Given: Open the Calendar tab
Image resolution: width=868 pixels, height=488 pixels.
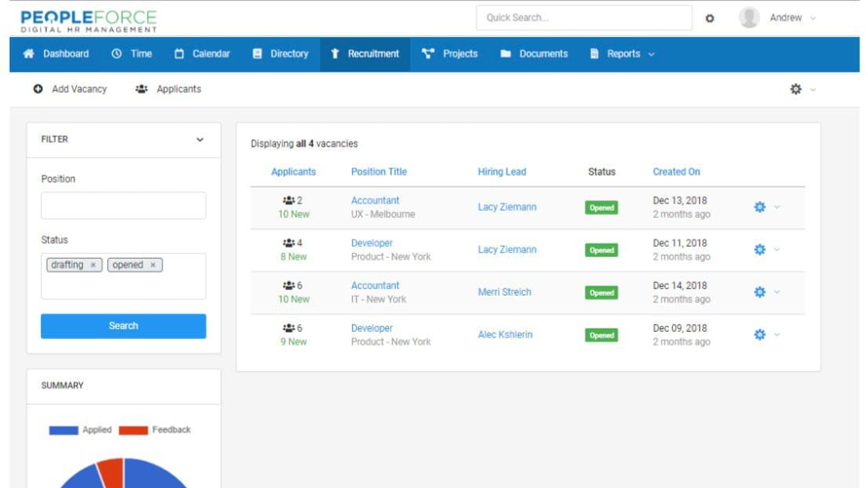Looking at the screenshot, I should pos(202,54).
